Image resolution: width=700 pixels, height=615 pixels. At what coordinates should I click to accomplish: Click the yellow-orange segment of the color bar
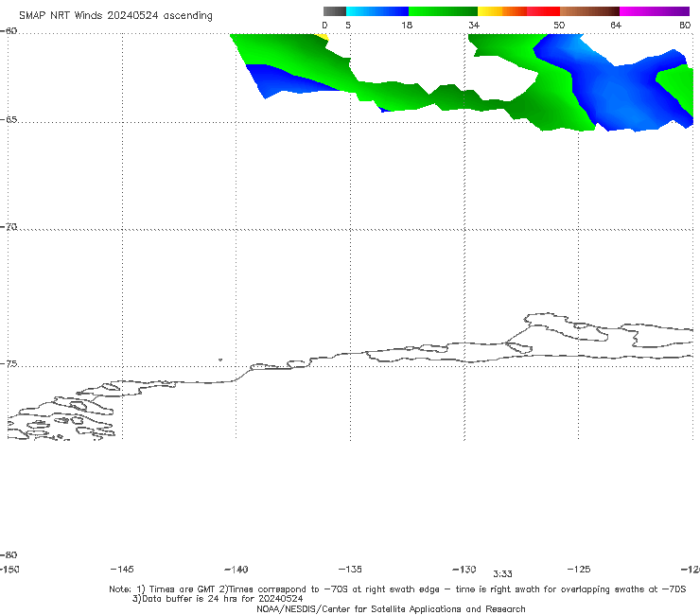tap(502, 11)
